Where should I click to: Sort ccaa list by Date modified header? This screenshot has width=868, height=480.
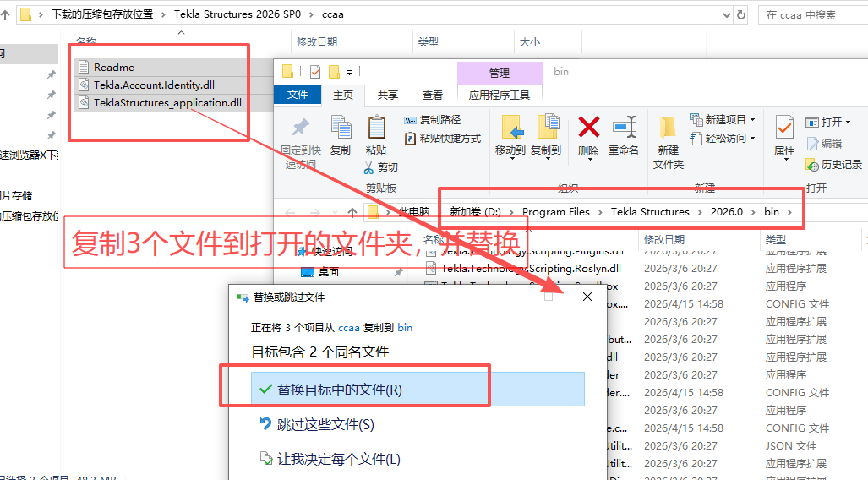pos(317,42)
